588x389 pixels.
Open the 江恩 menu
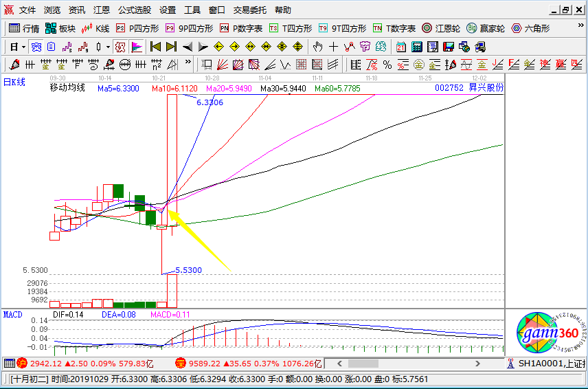point(101,10)
